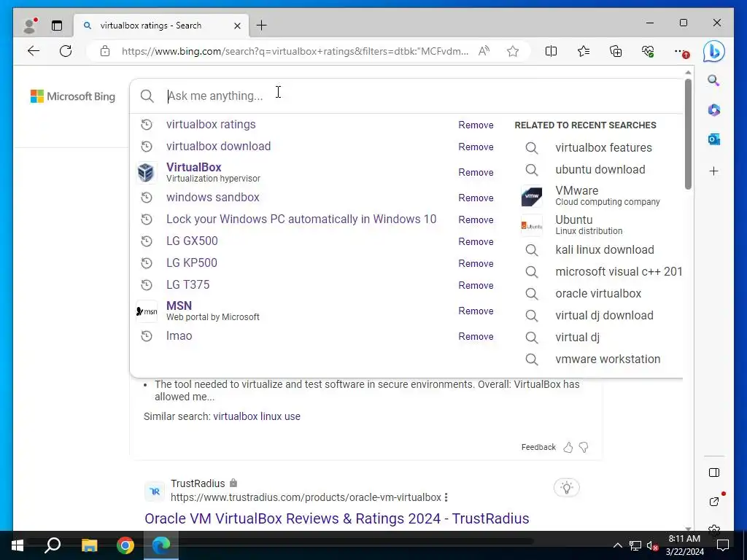Remove virtualbox ratings from history
This screenshot has width=747, height=560.
point(476,125)
